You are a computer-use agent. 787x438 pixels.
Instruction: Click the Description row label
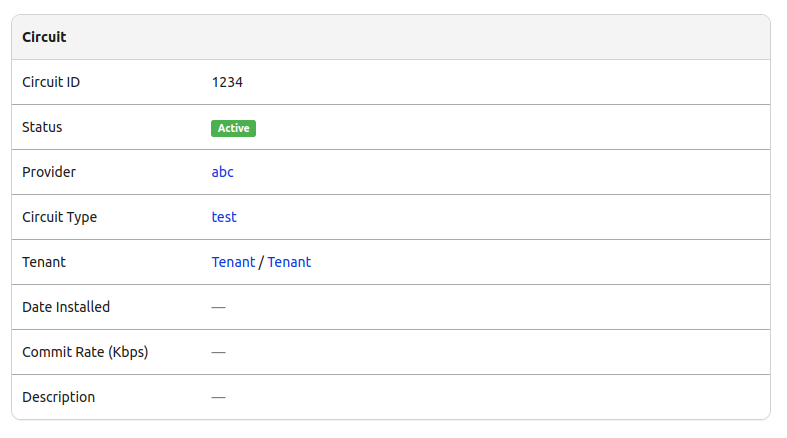tap(58, 397)
